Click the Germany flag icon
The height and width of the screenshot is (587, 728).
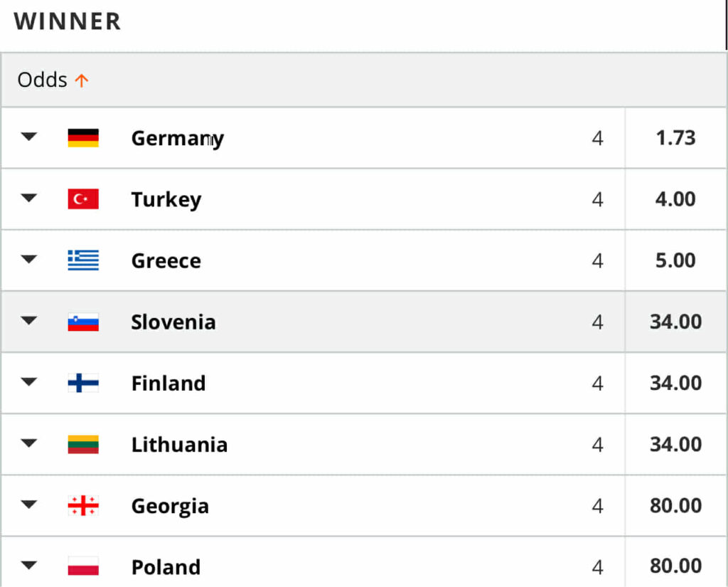[x=83, y=138]
